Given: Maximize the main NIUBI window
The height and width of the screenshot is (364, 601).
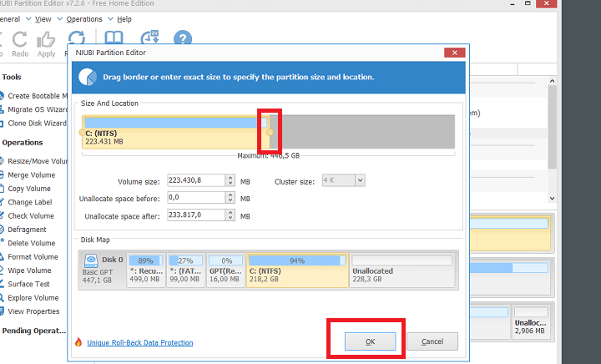Looking at the screenshot, I should coord(528,3).
